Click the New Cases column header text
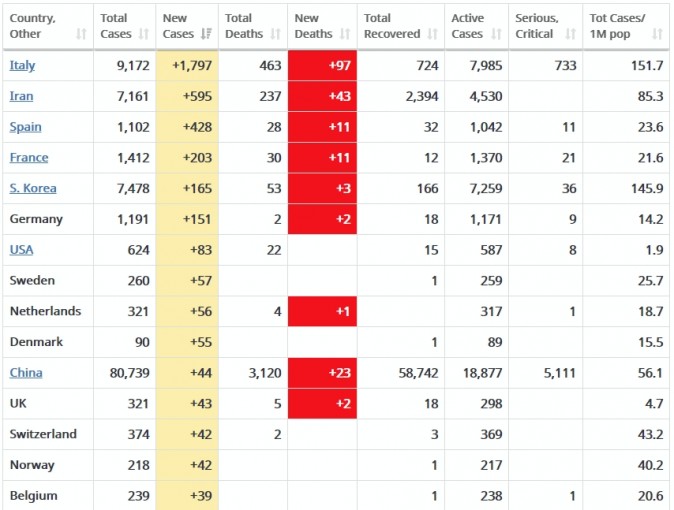Screen dimensions: 674x510 click(x=178, y=26)
